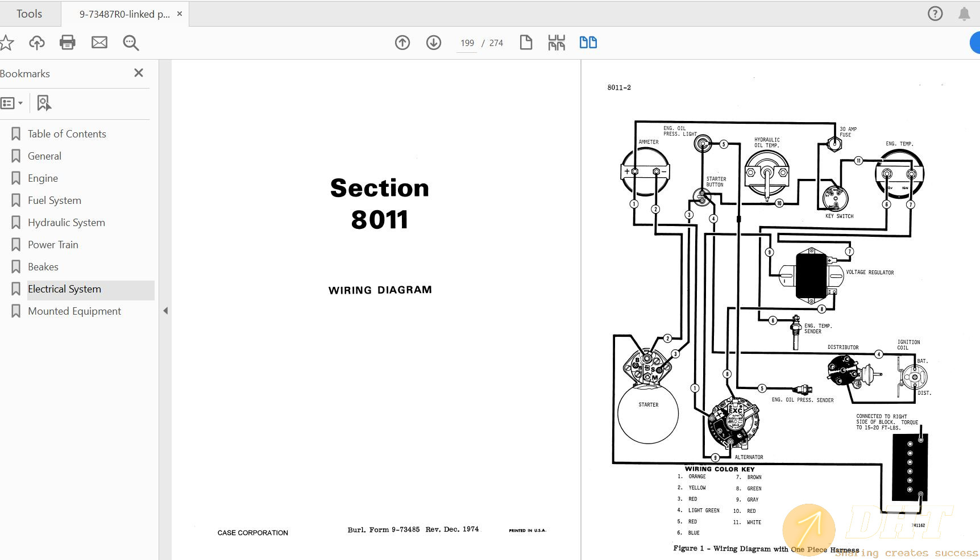Screen dimensions: 980x560
Task: Open the Hydraulic System section bookmark
Action: click(x=66, y=222)
